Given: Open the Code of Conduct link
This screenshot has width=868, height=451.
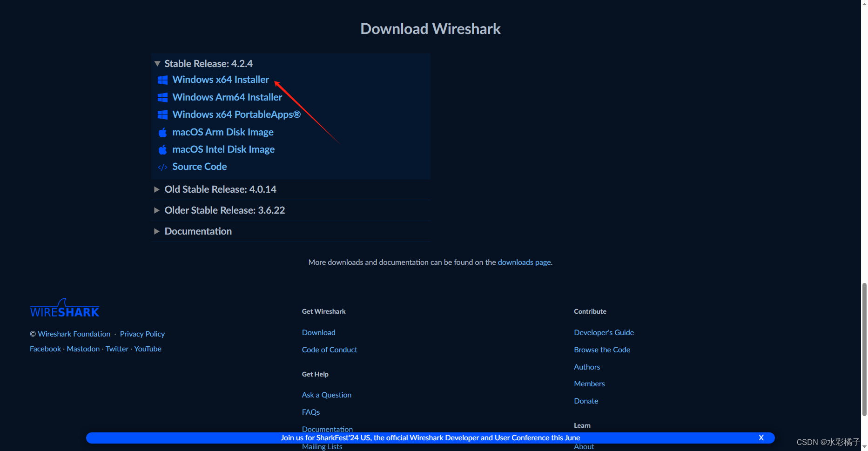Looking at the screenshot, I should click(330, 350).
